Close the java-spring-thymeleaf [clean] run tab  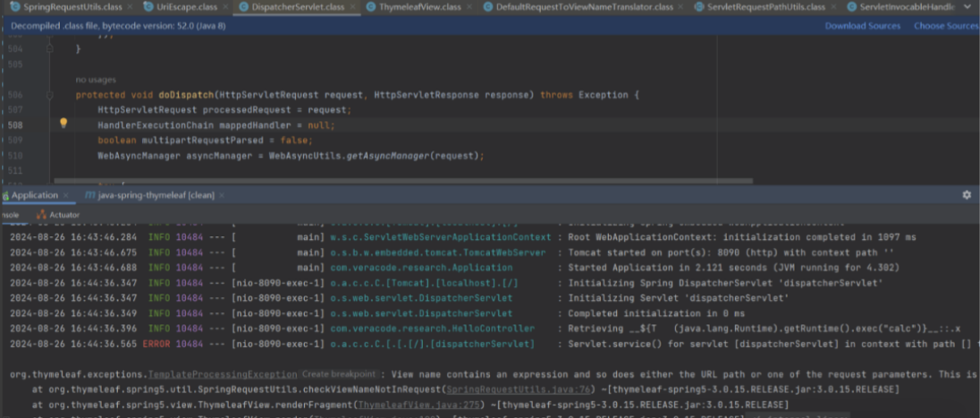pyautogui.click(x=221, y=196)
